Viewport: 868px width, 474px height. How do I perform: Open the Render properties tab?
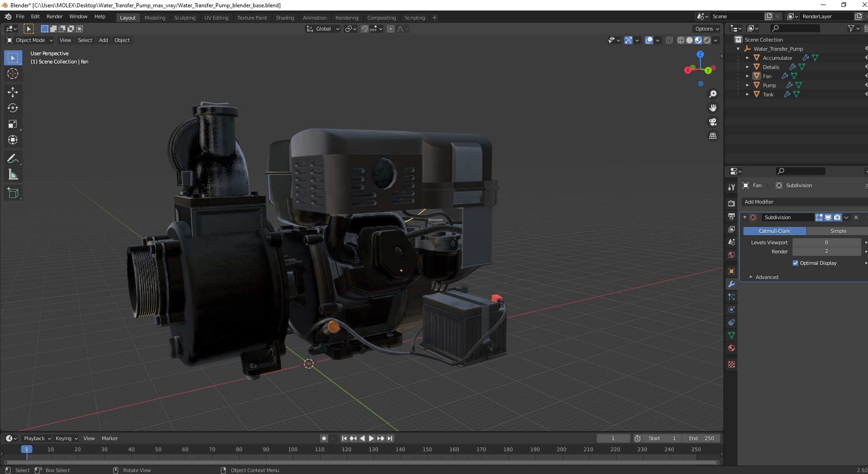(732, 203)
